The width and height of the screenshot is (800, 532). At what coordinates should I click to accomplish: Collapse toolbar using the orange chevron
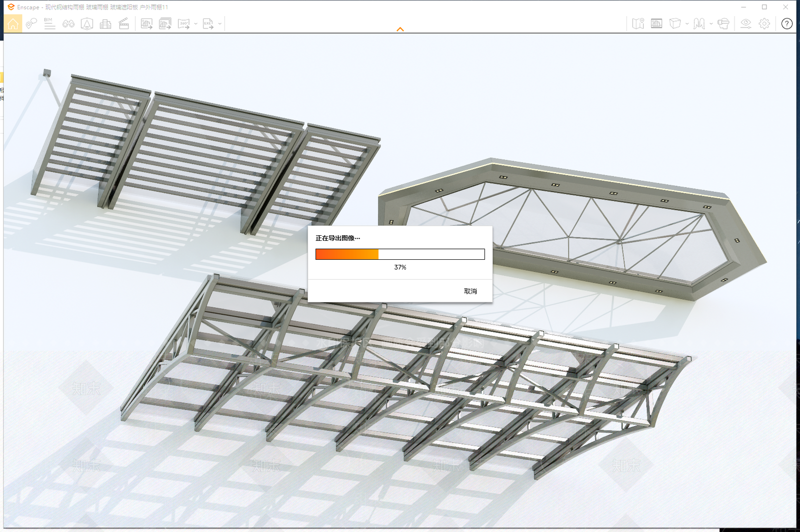pyautogui.click(x=400, y=29)
